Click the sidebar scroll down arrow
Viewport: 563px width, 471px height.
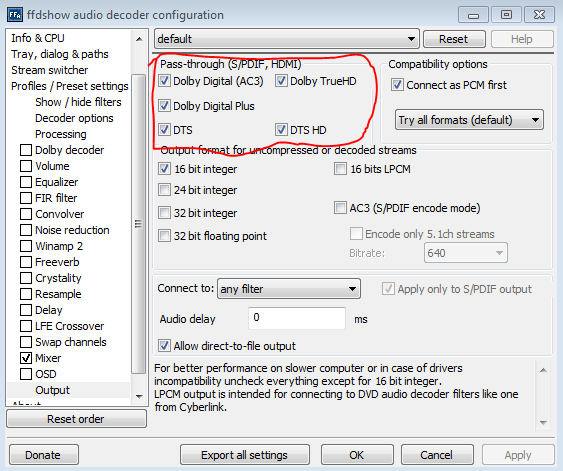pos(139,396)
